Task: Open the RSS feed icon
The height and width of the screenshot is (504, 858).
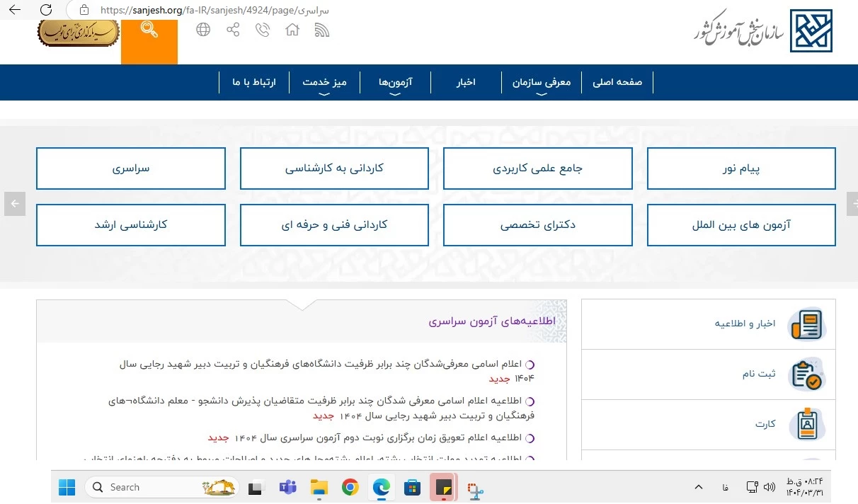Action: (x=322, y=30)
